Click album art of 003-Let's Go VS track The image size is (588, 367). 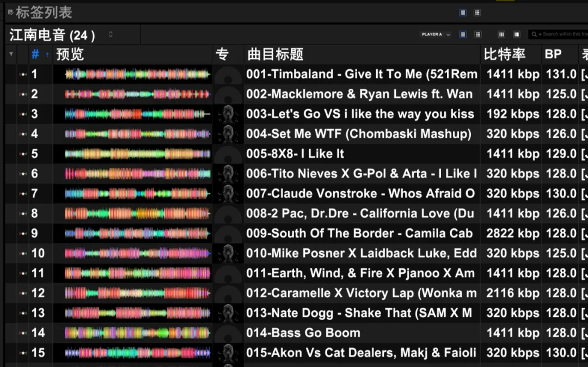[x=228, y=114]
